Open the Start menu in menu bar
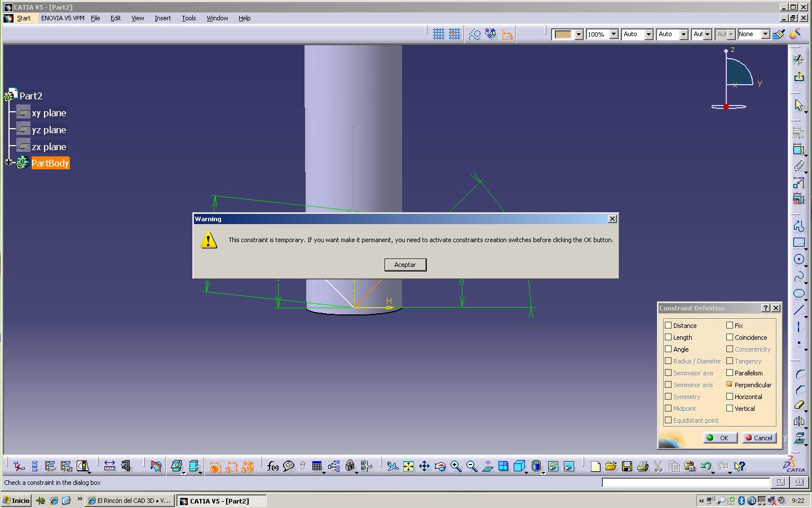812x508 pixels. click(24, 18)
